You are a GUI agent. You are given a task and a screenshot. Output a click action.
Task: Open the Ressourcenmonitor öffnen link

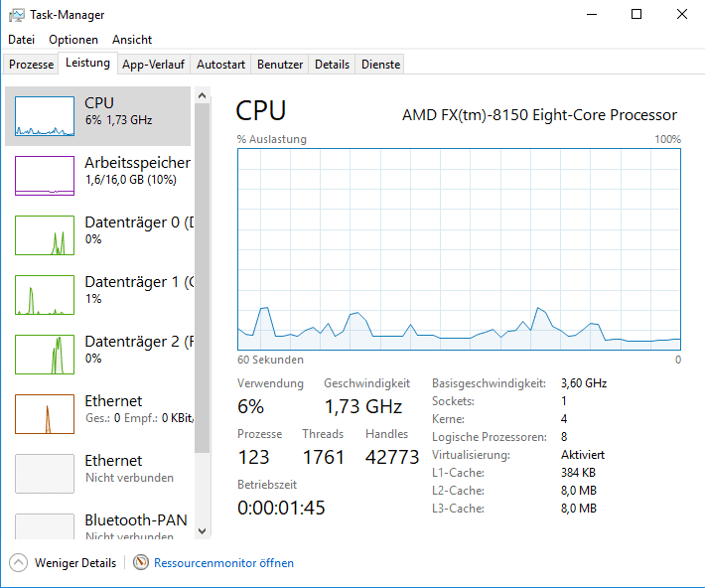[223, 563]
